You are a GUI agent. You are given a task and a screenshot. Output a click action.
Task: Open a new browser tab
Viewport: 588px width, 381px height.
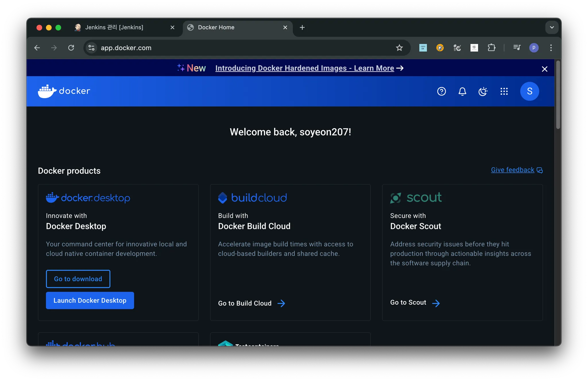302,28
